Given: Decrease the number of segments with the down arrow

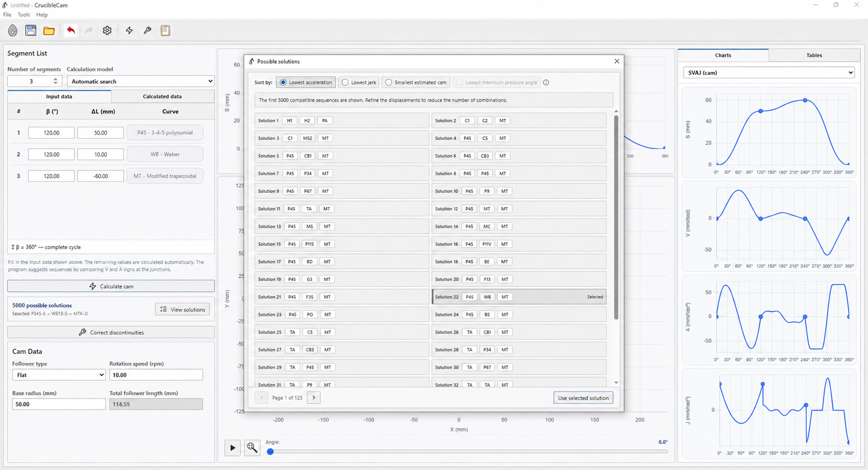Looking at the screenshot, I should (x=56, y=84).
